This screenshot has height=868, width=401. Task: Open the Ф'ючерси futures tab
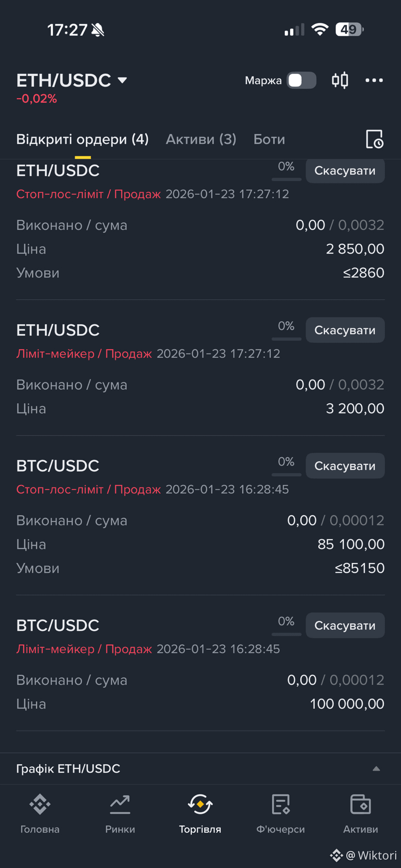[280, 814]
